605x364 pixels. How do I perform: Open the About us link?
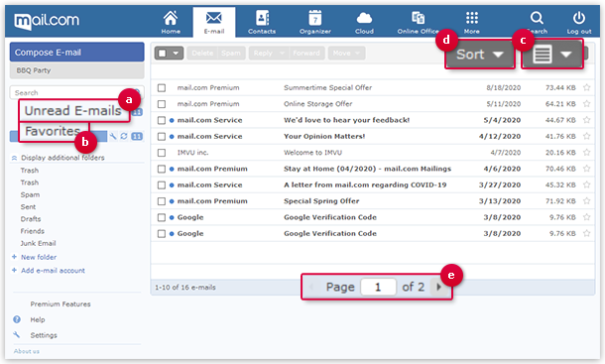pyautogui.click(x=27, y=351)
